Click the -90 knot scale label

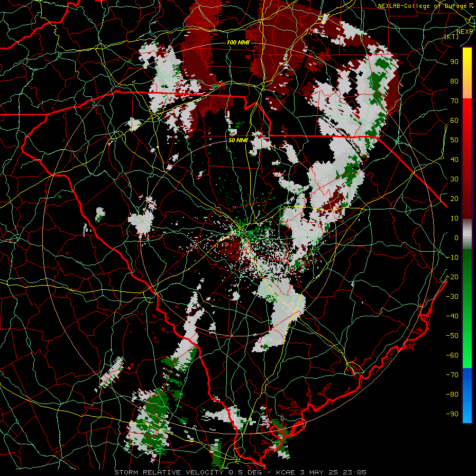pos(452,414)
